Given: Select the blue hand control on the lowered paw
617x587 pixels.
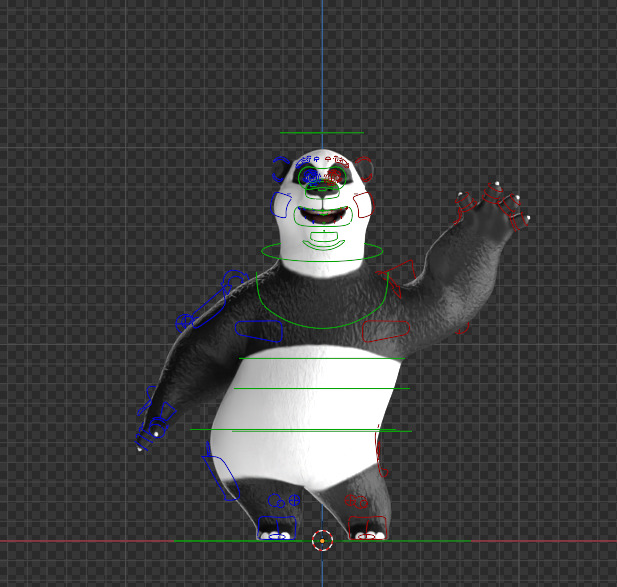Looking at the screenshot, I should (x=155, y=424).
